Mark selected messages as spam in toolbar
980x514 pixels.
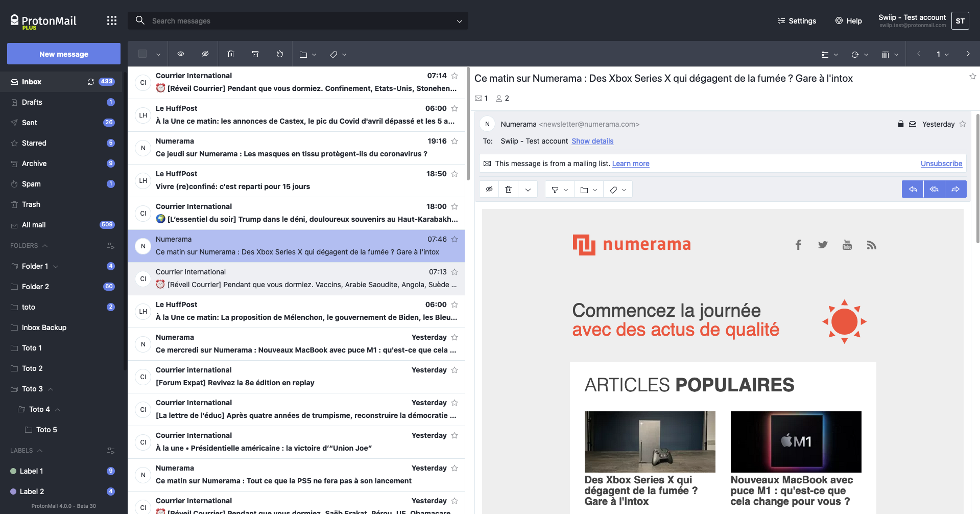tap(280, 54)
